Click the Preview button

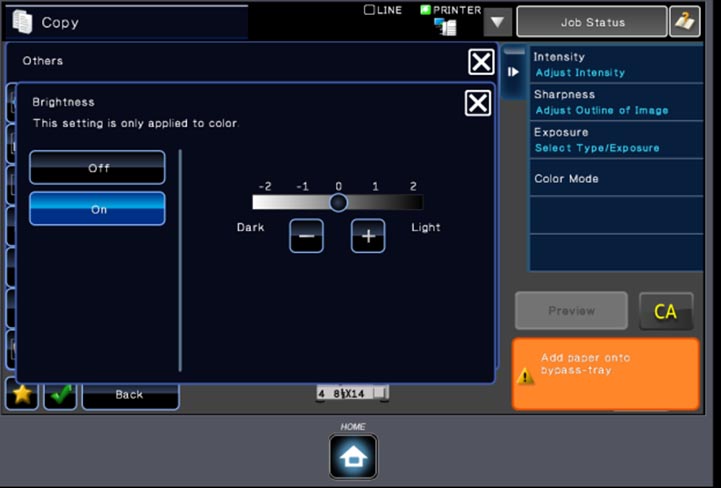pyautogui.click(x=571, y=311)
